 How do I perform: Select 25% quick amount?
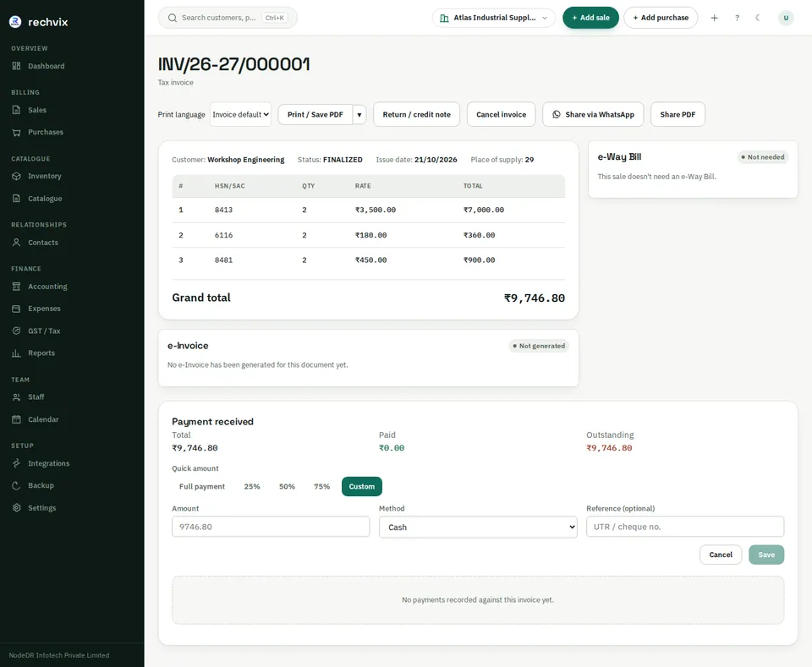coord(252,486)
